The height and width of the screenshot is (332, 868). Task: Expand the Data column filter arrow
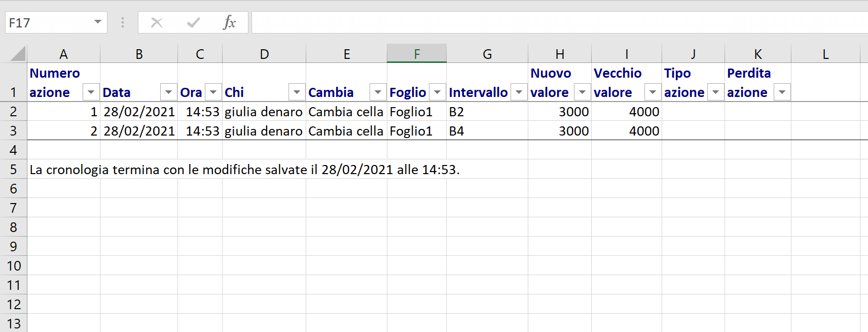168,92
